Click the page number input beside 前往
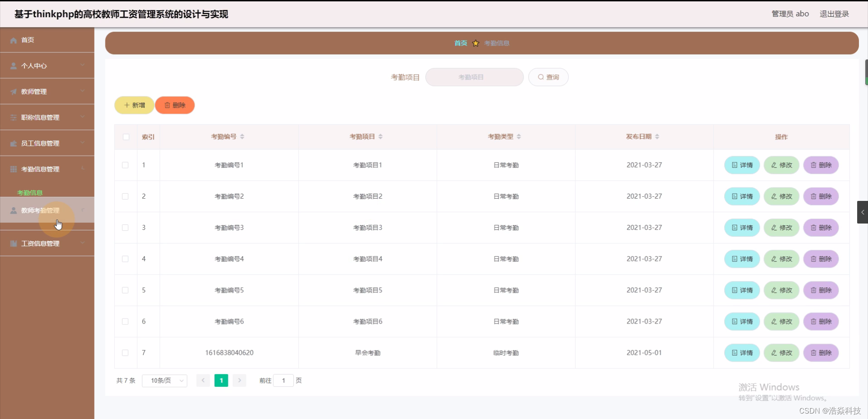 point(283,381)
